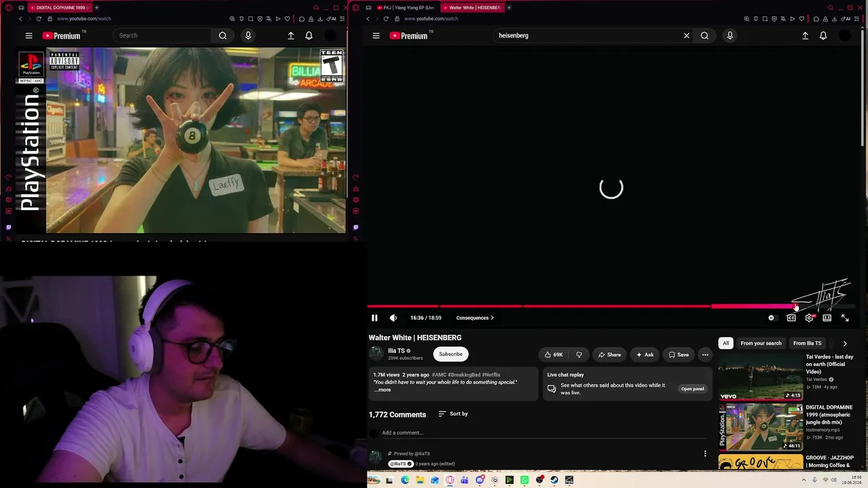This screenshot has height=488, width=868.
Task: Like the video with 69K likes
Action: (x=553, y=354)
